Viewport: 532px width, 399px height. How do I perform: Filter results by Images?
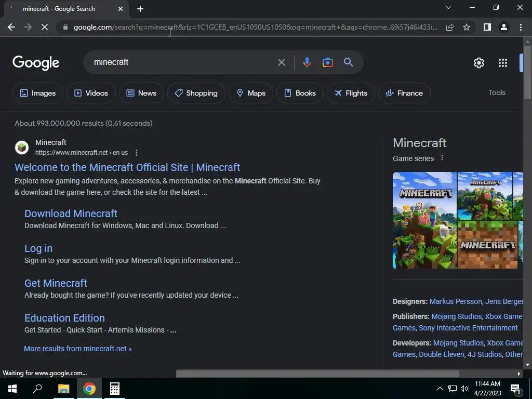pos(37,93)
